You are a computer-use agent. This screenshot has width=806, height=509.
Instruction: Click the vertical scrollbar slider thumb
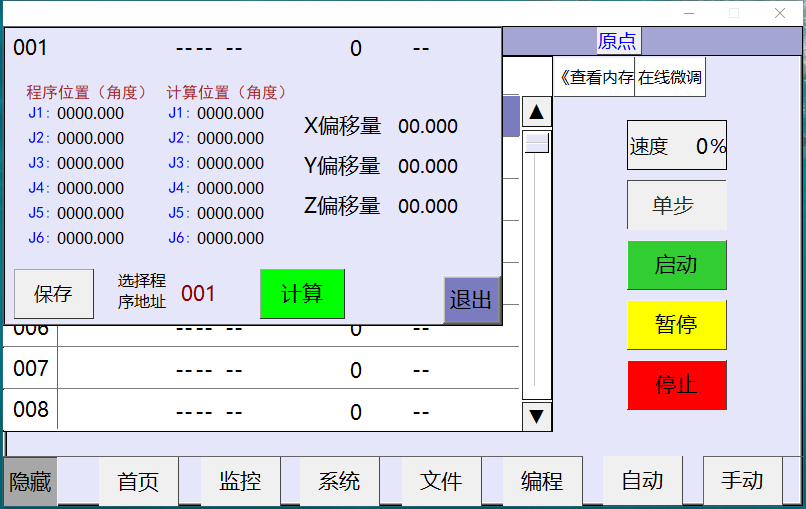pos(537,143)
